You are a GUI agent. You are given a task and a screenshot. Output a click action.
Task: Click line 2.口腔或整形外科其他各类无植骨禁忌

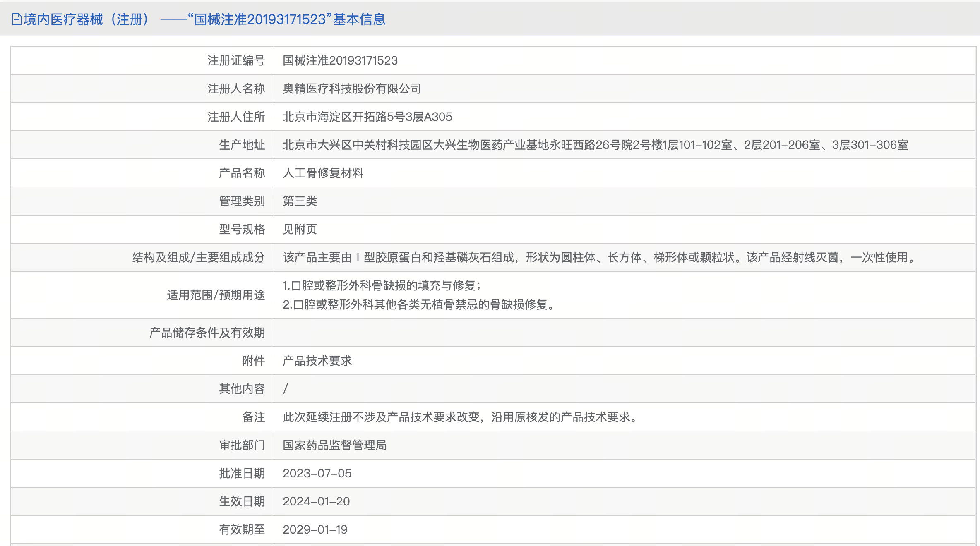tap(419, 304)
